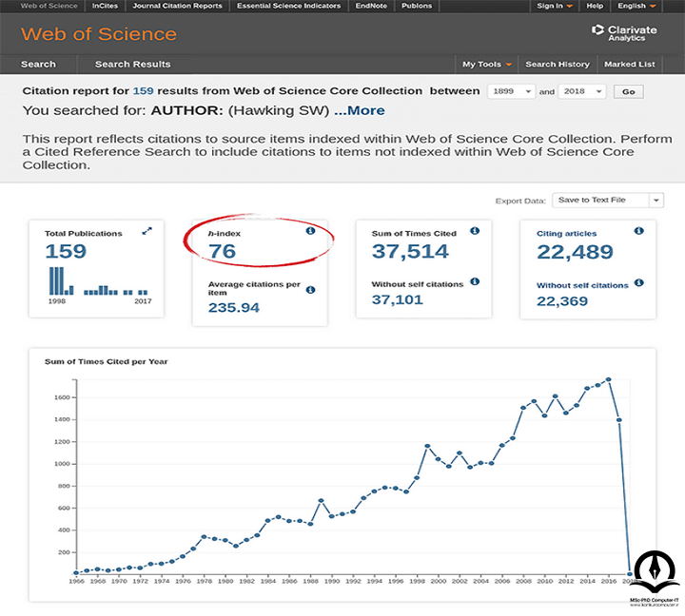
Task: Click info icon beside Citing Without self citations
Action: tap(638, 282)
